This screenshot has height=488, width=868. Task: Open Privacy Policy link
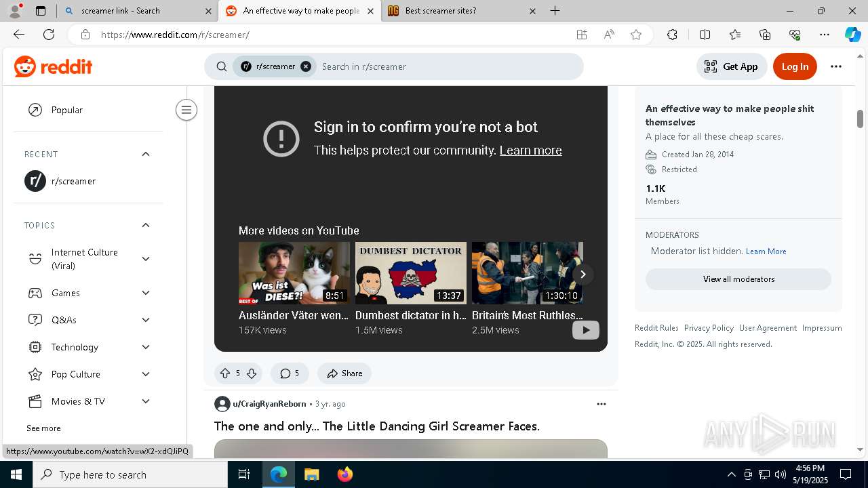coord(709,328)
